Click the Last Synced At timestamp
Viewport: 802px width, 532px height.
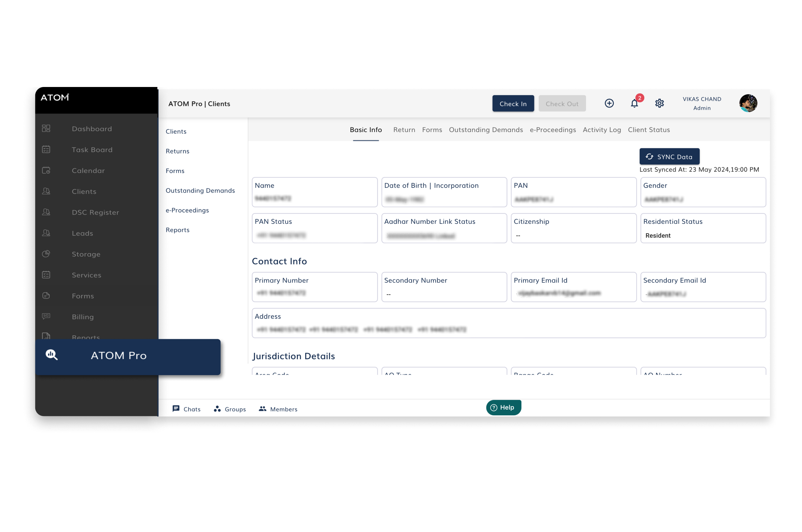[x=700, y=170]
